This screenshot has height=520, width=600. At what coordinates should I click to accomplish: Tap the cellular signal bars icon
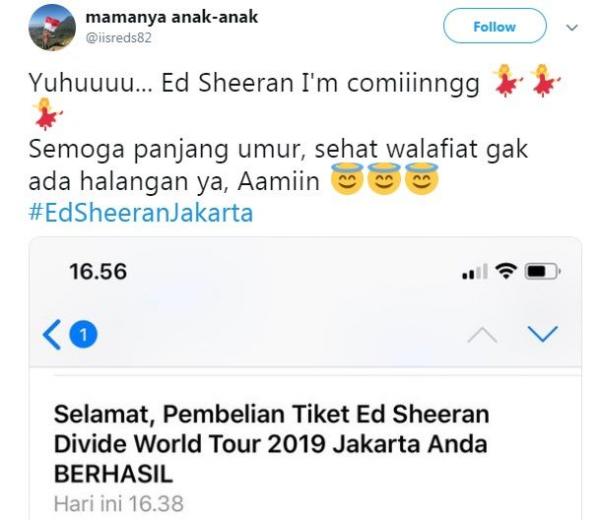tap(475, 271)
